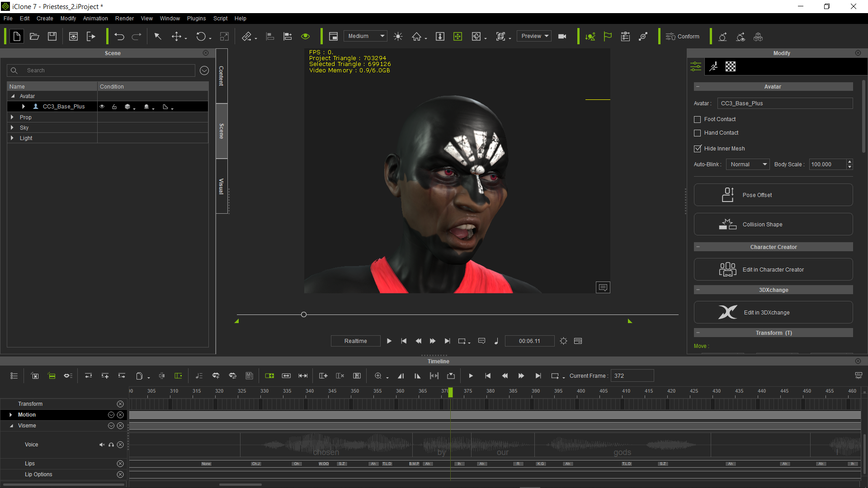Click the timeline playhead marker

(x=450, y=393)
